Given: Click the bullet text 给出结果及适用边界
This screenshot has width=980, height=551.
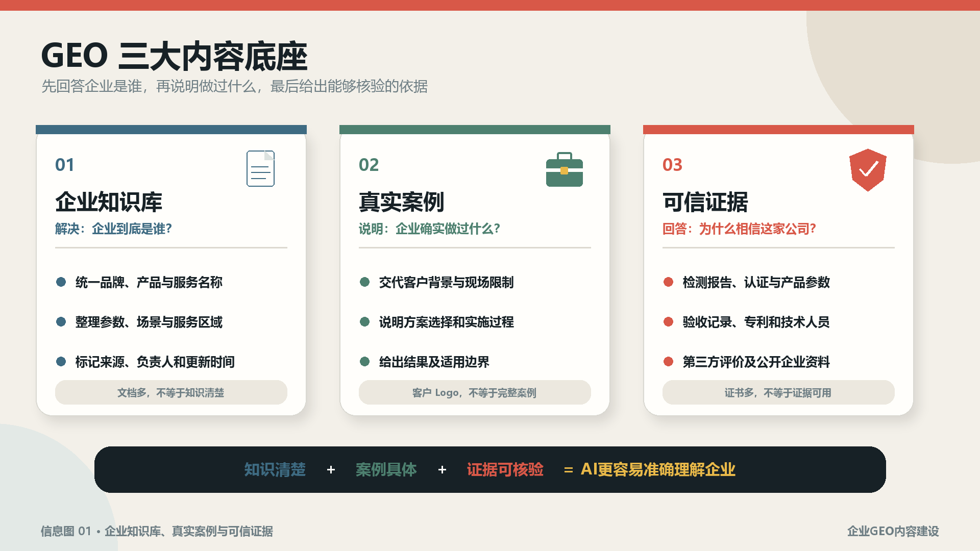Looking at the screenshot, I should [434, 362].
